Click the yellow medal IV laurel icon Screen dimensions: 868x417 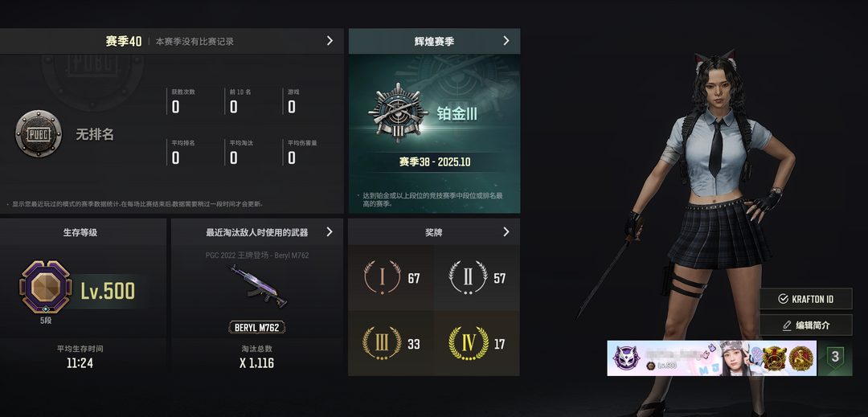click(x=468, y=343)
